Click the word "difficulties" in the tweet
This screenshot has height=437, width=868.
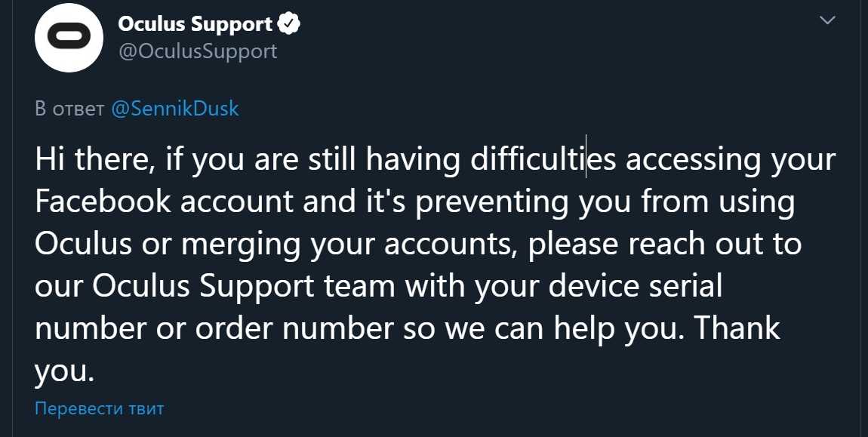tap(543, 160)
